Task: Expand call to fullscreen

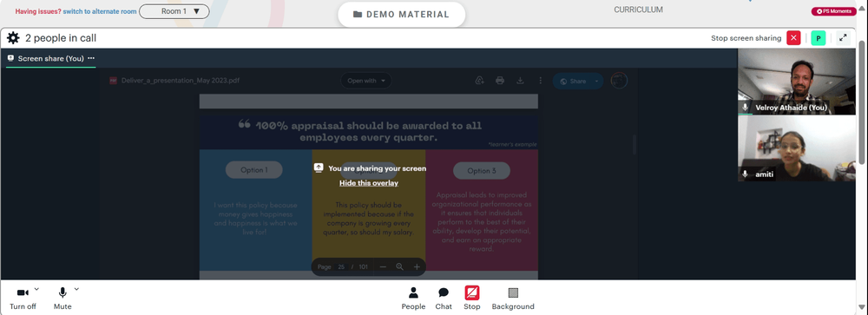Action: pos(843,38)
